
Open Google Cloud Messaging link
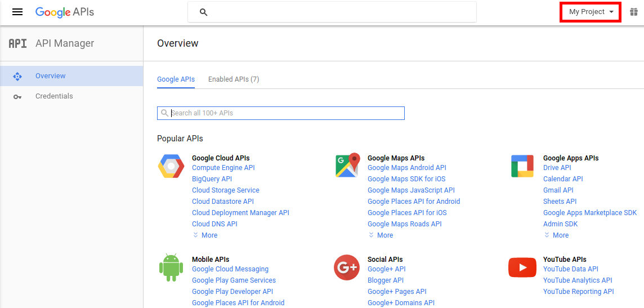[230, 269]
